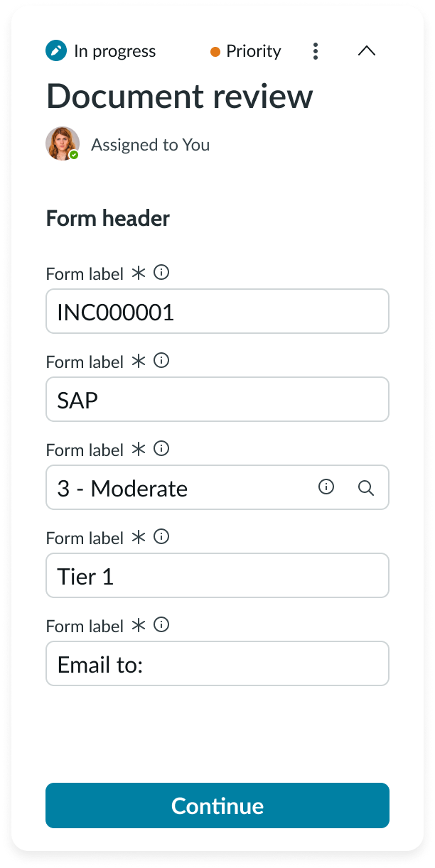
Task: Focus the SAP input field
Action: 217,399
